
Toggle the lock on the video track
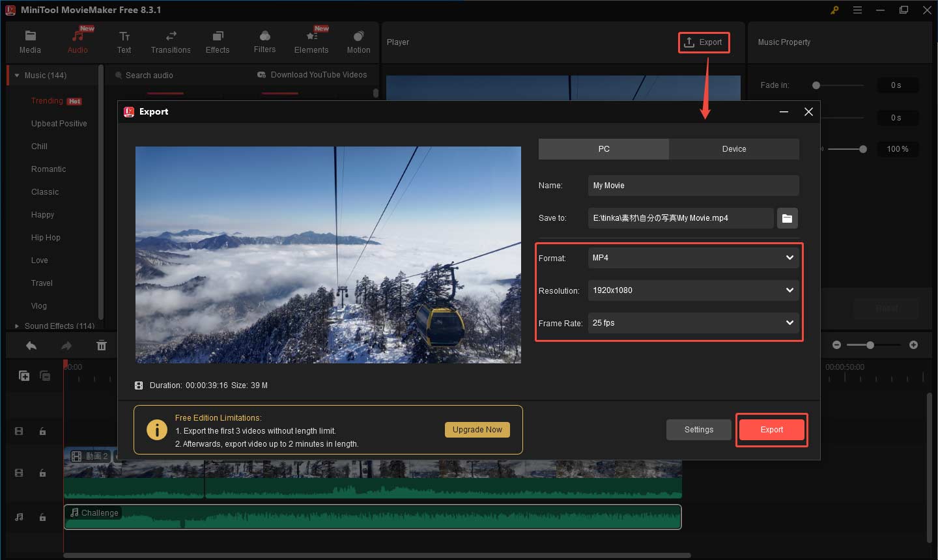tap(43, 473)
